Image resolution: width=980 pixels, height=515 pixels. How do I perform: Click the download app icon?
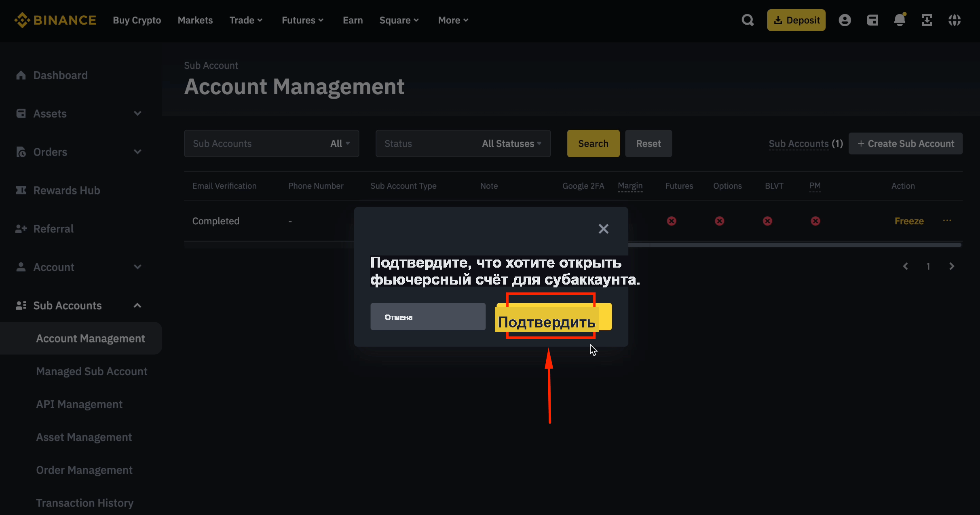pos(927,20)
